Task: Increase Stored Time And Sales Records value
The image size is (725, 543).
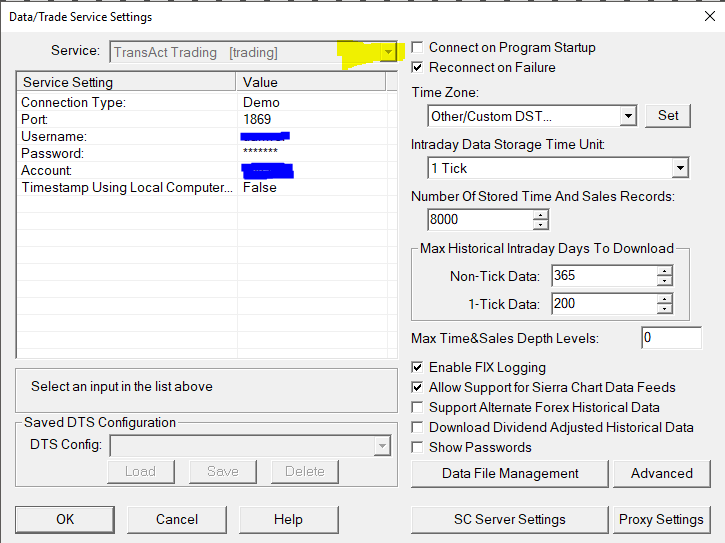Action: [540, 215]
